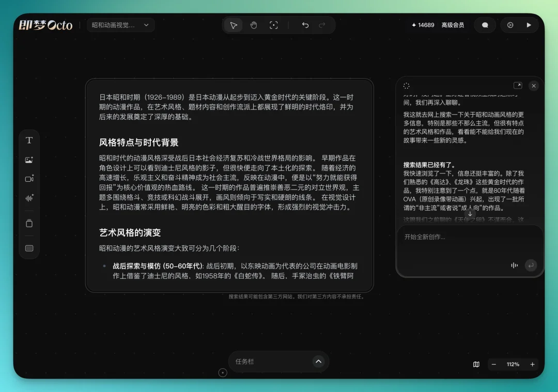Click the frame tool at sidebar bottom
558x392 pixels.
tap(29, 248)
